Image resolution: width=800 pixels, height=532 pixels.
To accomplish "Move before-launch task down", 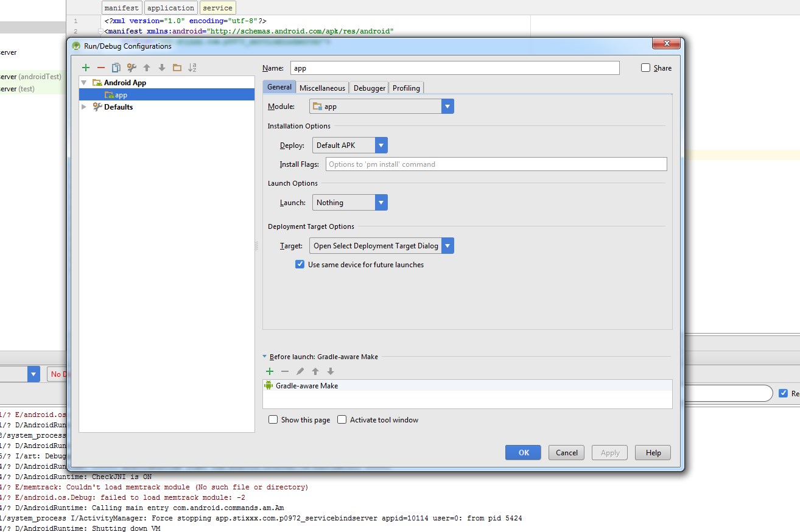I will (331, 371).
